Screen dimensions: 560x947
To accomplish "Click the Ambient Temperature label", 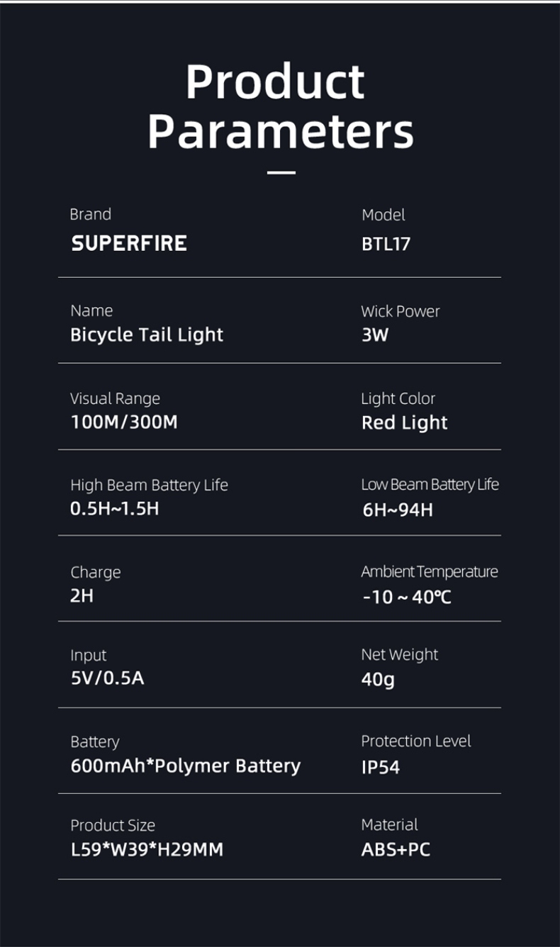I will click(x=430, y=572).
